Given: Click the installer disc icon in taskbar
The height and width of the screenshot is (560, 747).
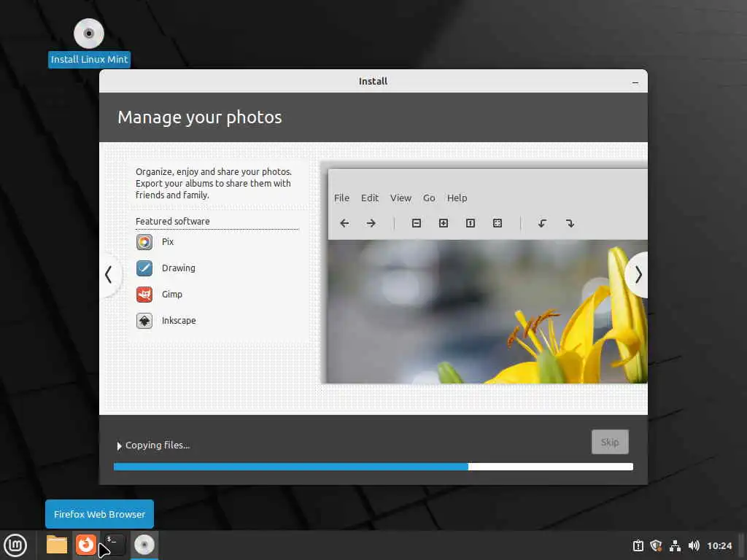Looking at the screenshot, I should (144, 544).
